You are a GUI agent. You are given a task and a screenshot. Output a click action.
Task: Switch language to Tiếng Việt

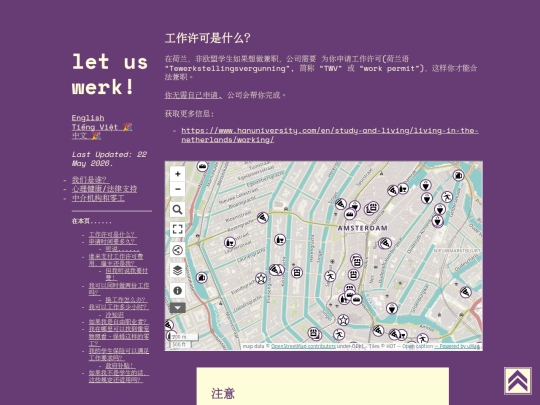pyautogui.click(x=102, y=127)
